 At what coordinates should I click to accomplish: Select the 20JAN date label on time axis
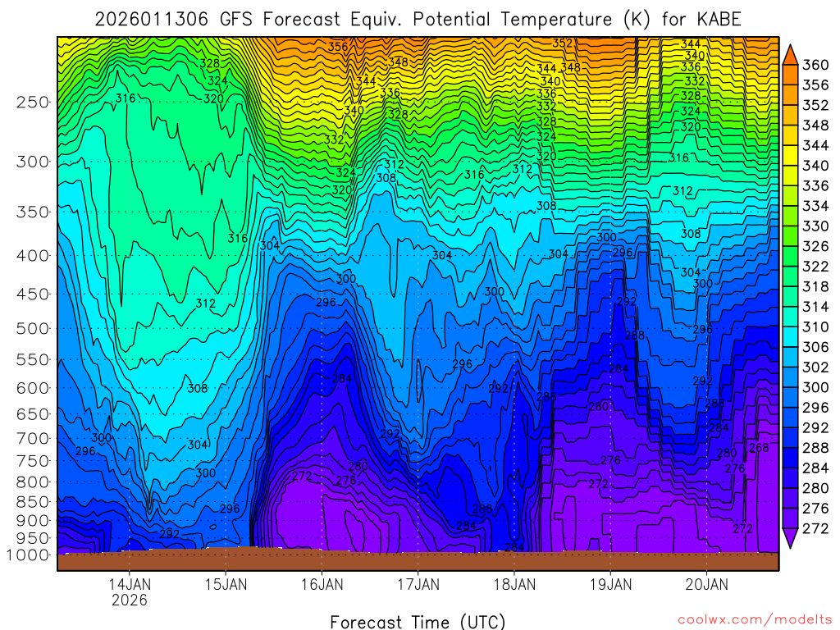[706, 584]
